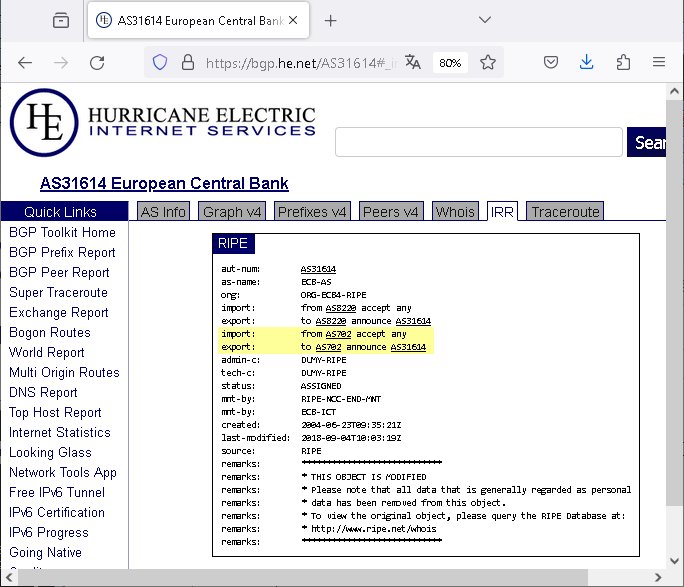Bookmark this page with the star
The width and height of the screenshot is (684, 587).
coord(488,62)
